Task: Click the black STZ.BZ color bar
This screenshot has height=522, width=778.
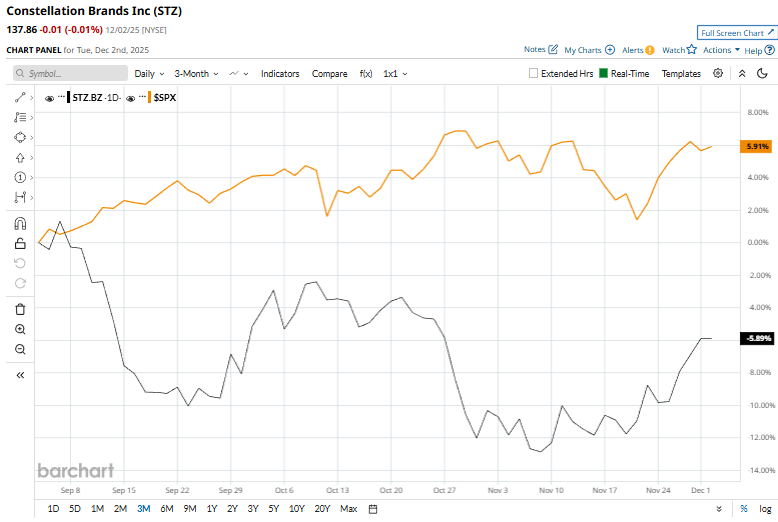Action: pyautogui.click(x=68, y=97)
